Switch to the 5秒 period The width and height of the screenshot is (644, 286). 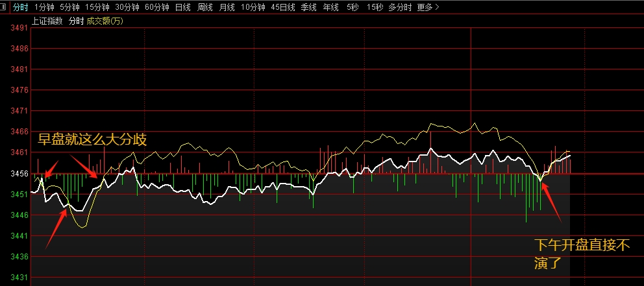353,7
